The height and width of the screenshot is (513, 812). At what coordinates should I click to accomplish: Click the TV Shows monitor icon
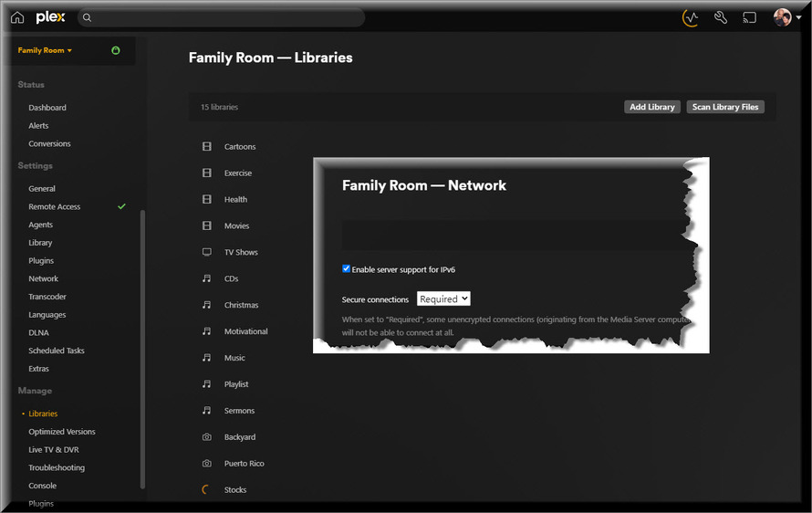pyautogui.click(x=206, y=252)
